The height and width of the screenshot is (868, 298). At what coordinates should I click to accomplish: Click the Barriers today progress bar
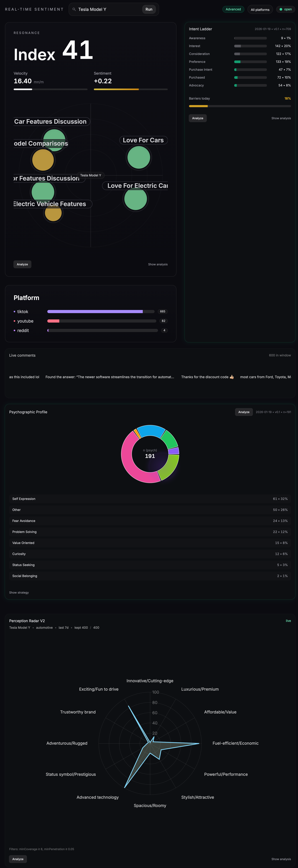240,106
